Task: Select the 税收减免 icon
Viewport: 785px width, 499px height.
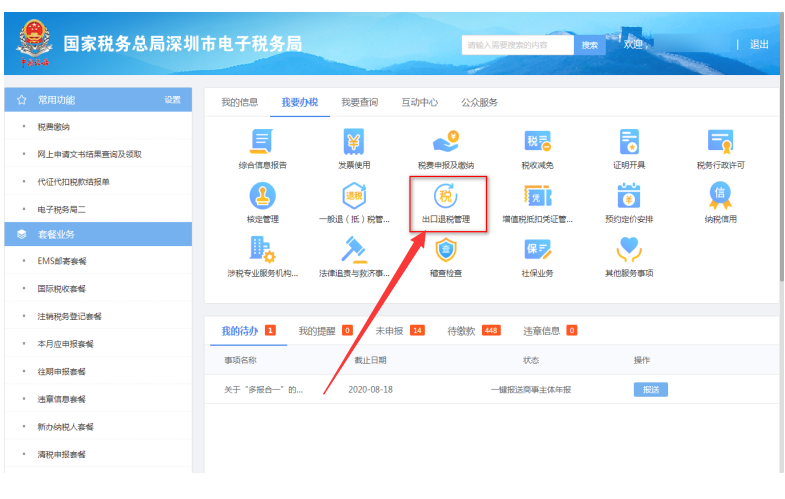Action: pos(537,142)
